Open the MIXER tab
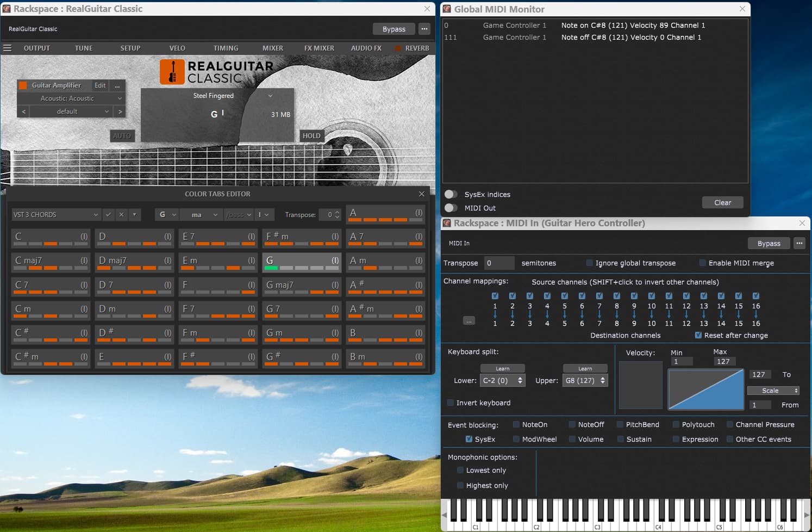812x532 pixels. tap(272, 48)
